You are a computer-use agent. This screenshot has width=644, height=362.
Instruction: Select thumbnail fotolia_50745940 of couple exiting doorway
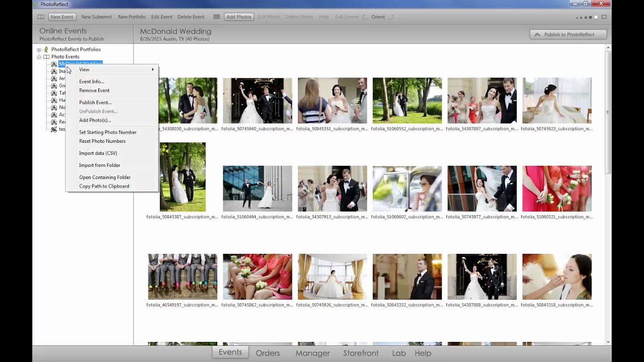coord(258,101)
